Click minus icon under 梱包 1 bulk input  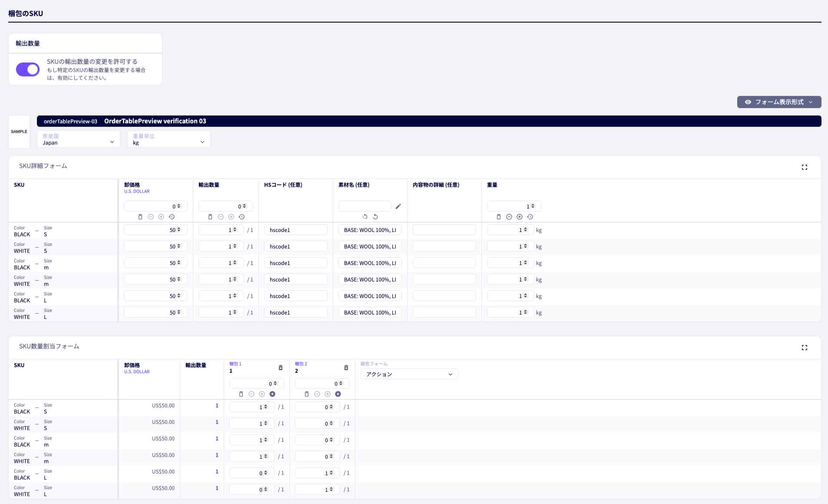tap(252, 394)
